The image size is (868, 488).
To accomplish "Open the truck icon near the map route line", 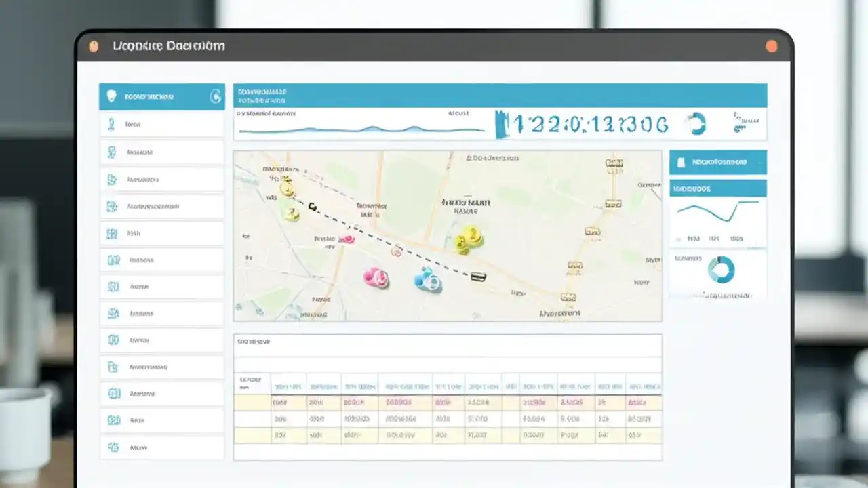I will [x=480, y=277].
